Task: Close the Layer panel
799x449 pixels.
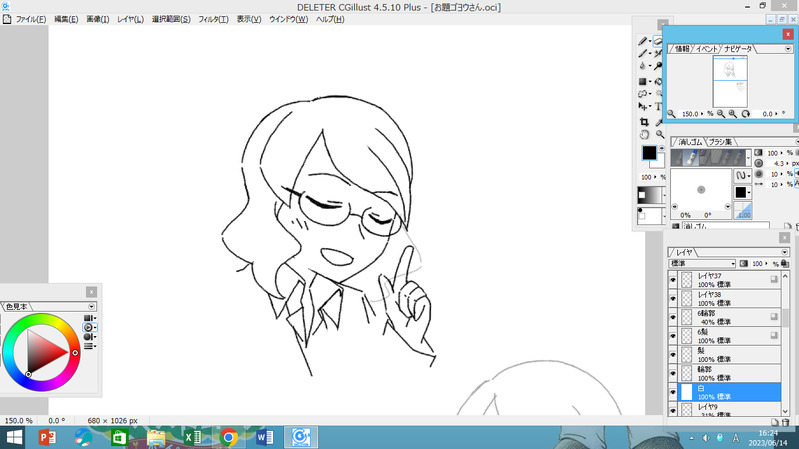Action: [784, 237]
